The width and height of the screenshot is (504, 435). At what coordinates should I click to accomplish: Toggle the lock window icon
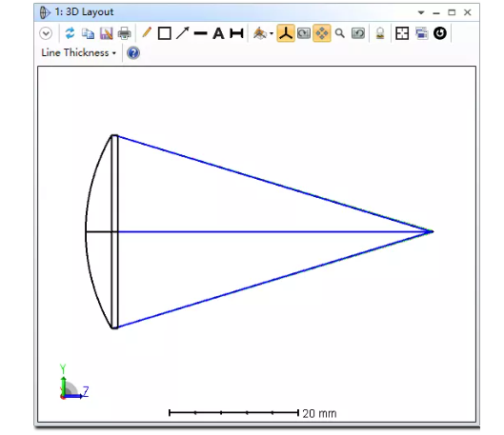(380, 33)
